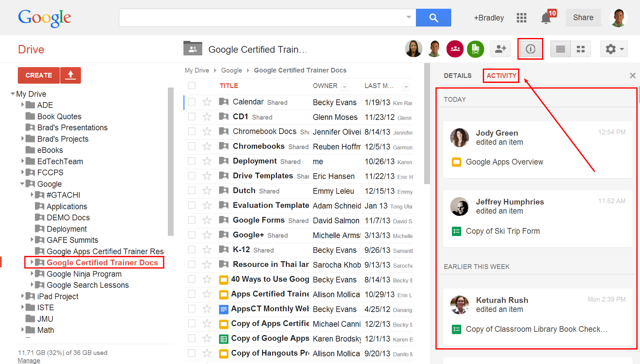
Task: Check the CD1 row checkbox
Action: pos(192,117)
